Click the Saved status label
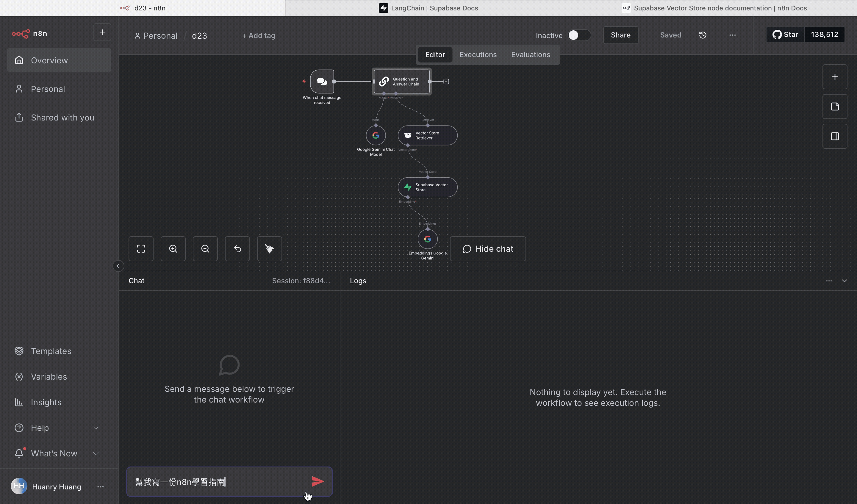Screen dimensions: 857x504 click(x=671, y=35)
